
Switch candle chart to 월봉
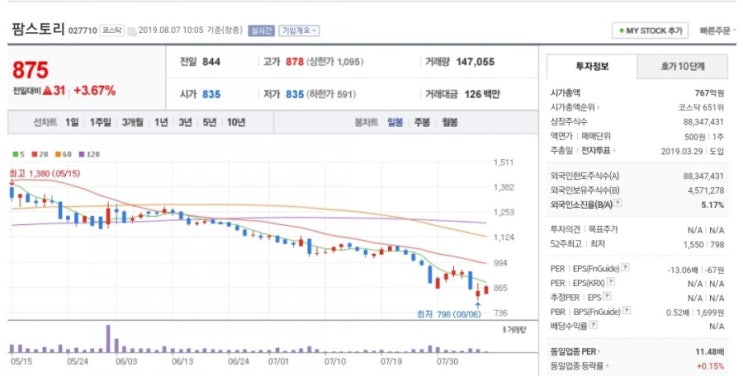click(450, 122)
